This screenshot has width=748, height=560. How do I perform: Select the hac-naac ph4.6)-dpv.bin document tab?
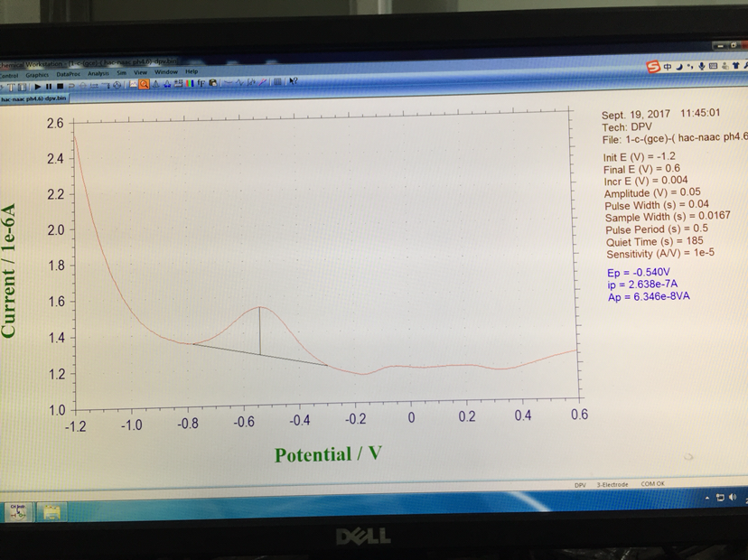34,98
